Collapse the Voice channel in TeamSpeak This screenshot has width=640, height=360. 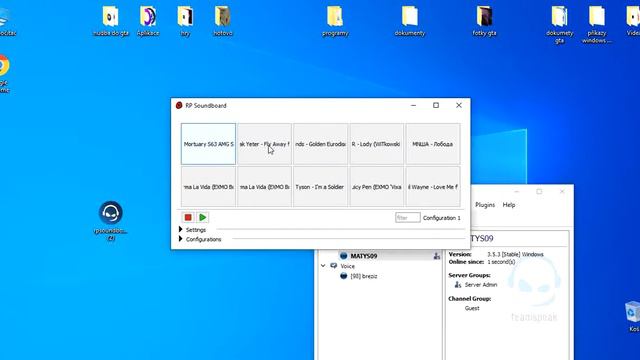click(323, 266)
